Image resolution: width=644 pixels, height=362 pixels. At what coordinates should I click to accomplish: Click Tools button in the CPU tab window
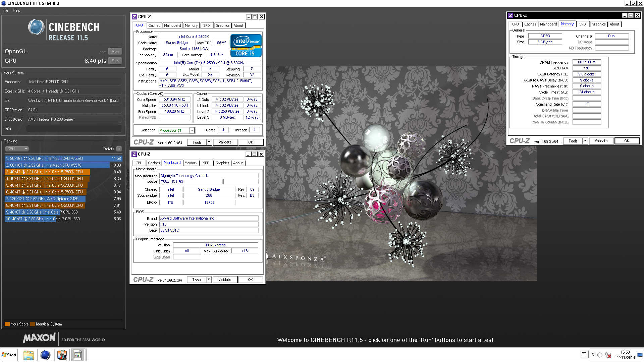point(197,142)
